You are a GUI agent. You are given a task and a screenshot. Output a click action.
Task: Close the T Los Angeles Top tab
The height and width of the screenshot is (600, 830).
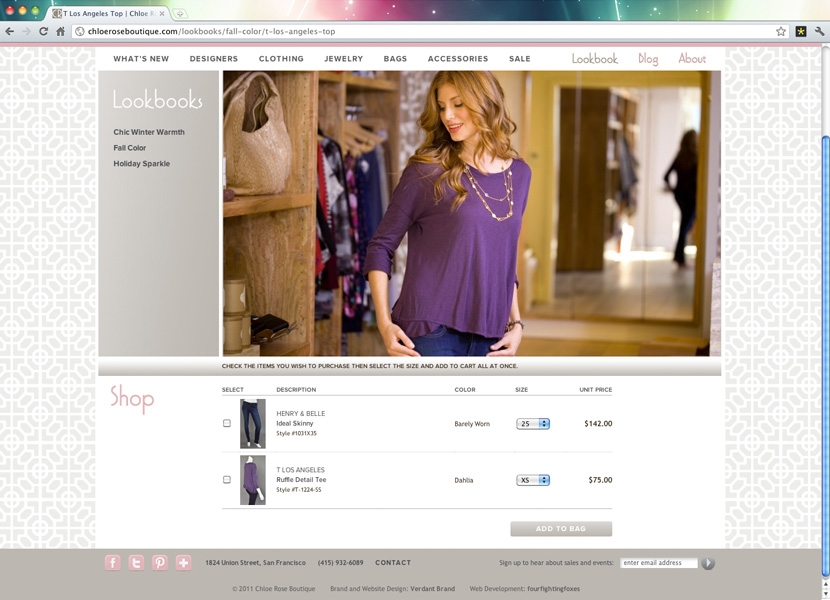pos(162,13)
